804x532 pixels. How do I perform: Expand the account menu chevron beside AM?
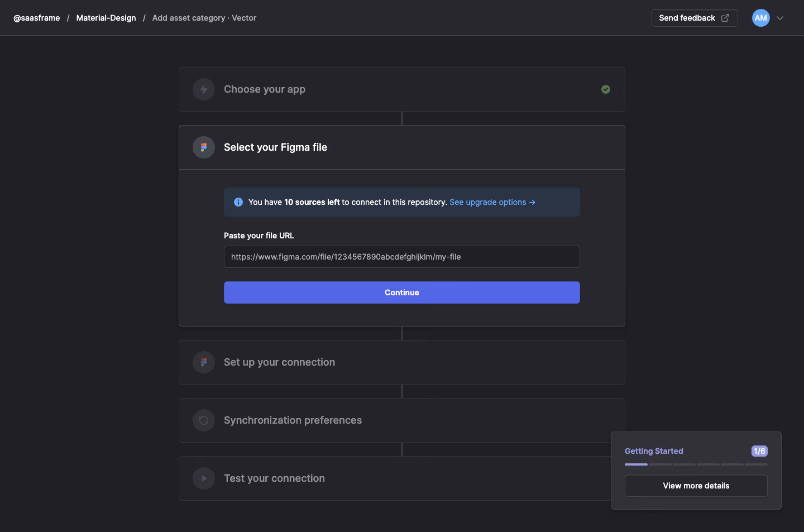[780, 18]
